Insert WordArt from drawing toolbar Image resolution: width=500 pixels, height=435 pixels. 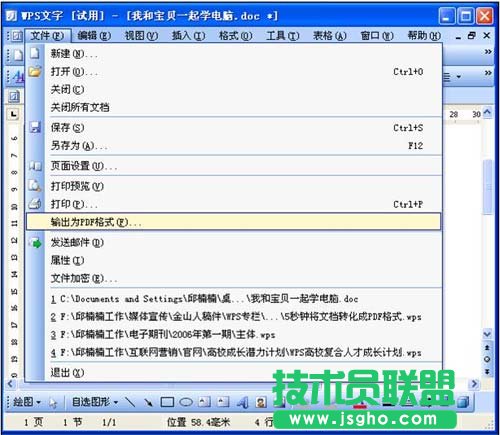click(x=242, y=403)
